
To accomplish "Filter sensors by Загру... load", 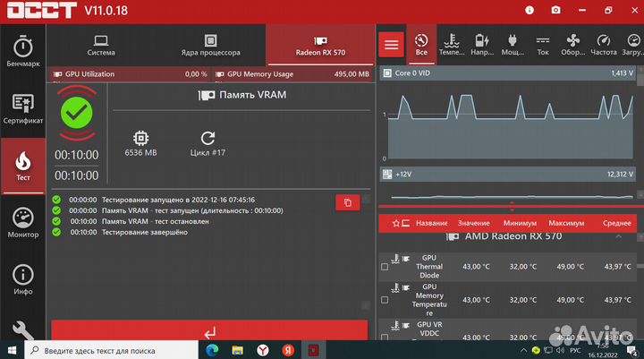I will click(632, 45).
